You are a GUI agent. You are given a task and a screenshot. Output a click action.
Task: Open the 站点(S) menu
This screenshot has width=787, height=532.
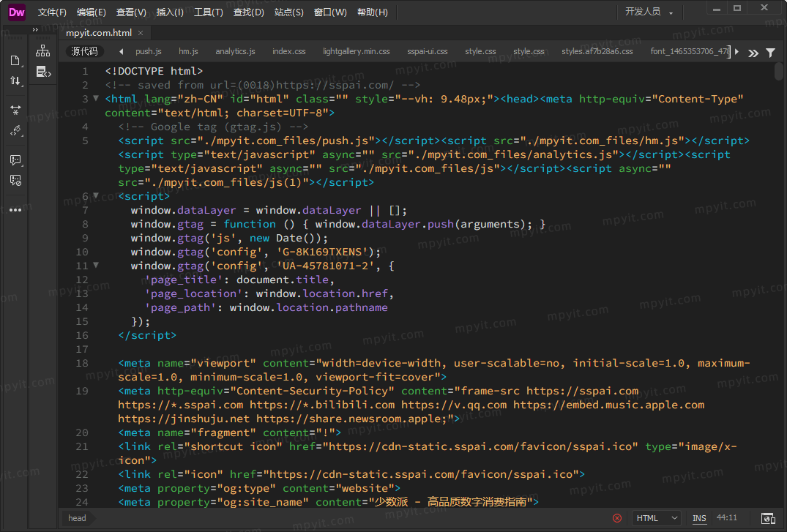click(288, 12)
